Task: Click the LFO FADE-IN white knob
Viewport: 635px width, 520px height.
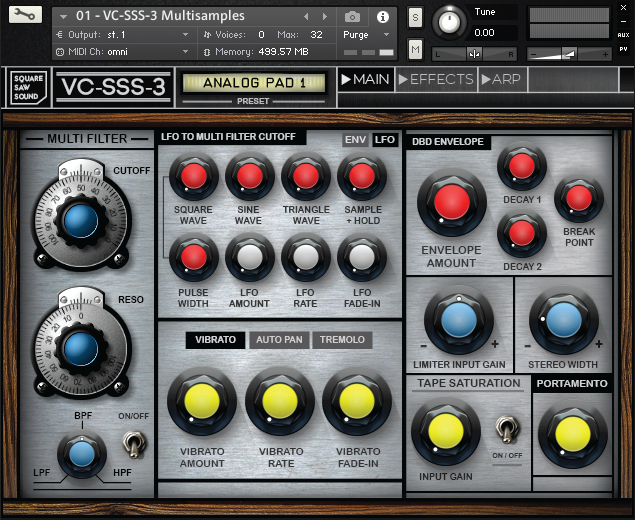Action: (x=362, y=257)
